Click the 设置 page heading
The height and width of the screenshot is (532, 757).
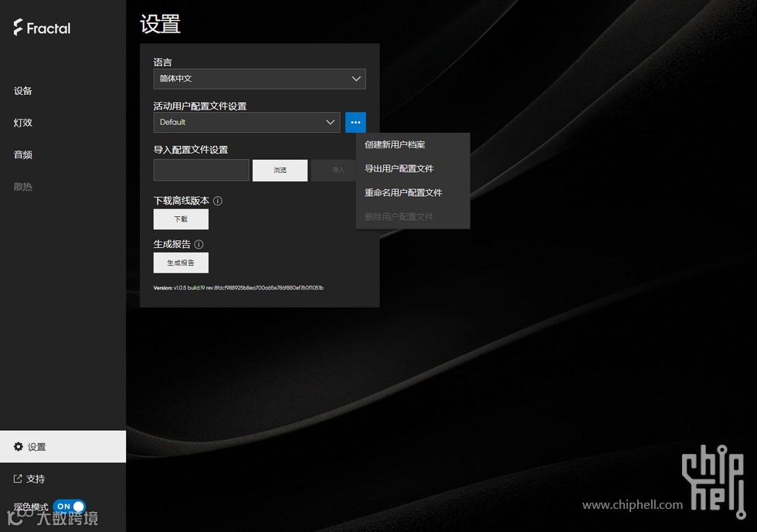pos(161,24)
